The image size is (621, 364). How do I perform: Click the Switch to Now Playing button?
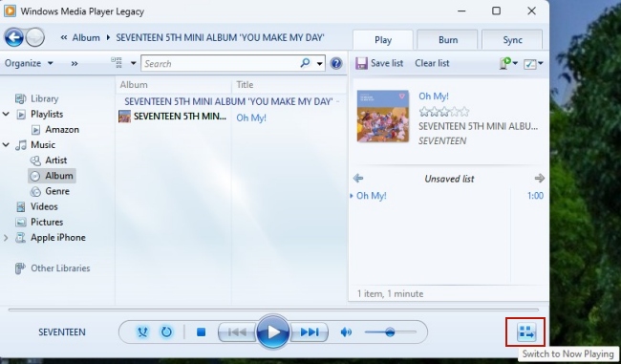(526, 332)
